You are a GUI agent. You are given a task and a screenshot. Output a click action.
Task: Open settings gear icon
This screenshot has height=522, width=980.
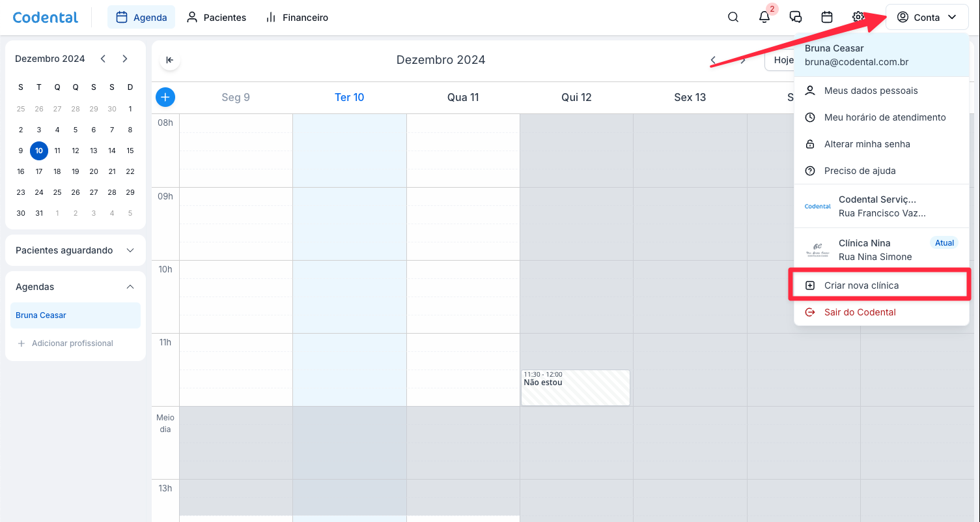(858, 18)
